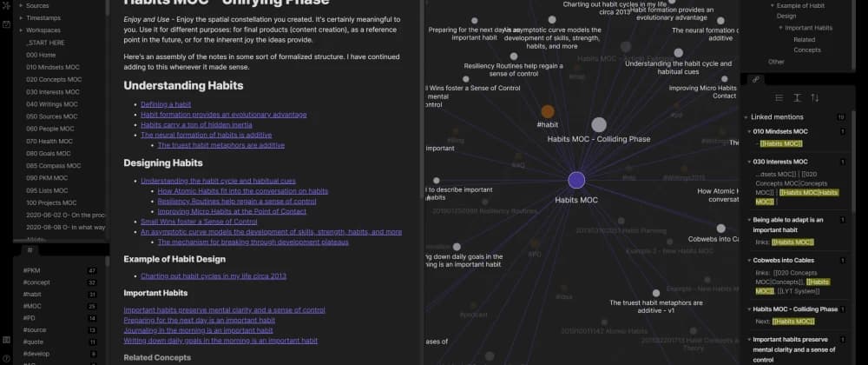The width and height of the screenshot is (868, 365).
Task: Expand the Workspaces folder
Action: click(x=43, y=30)
